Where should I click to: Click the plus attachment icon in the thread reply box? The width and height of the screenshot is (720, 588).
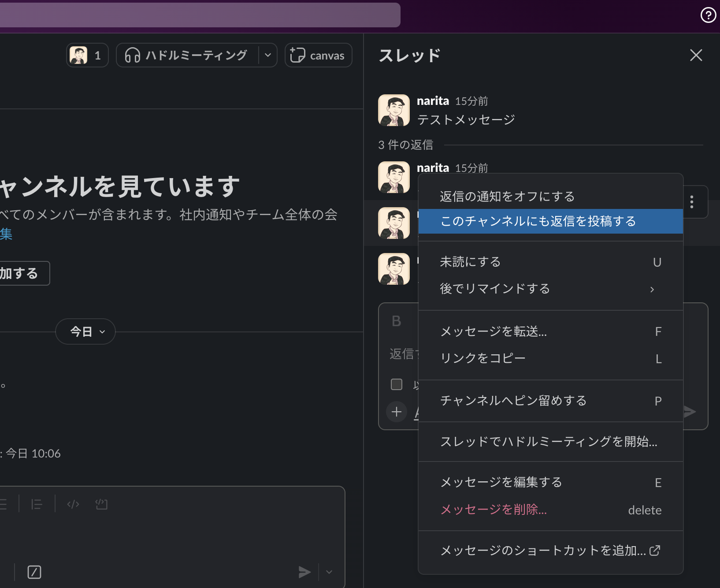pos(396,411)
